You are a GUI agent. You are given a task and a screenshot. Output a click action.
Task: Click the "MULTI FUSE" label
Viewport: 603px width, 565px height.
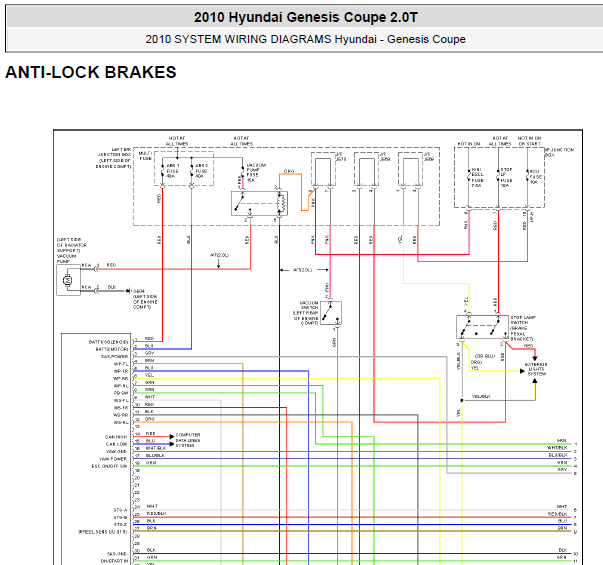(145, 156)
